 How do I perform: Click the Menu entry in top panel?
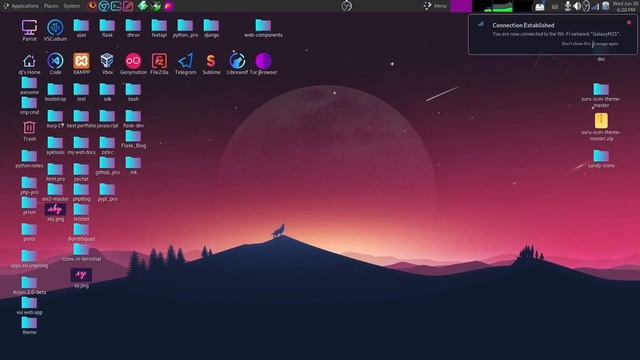coord(435,6)
